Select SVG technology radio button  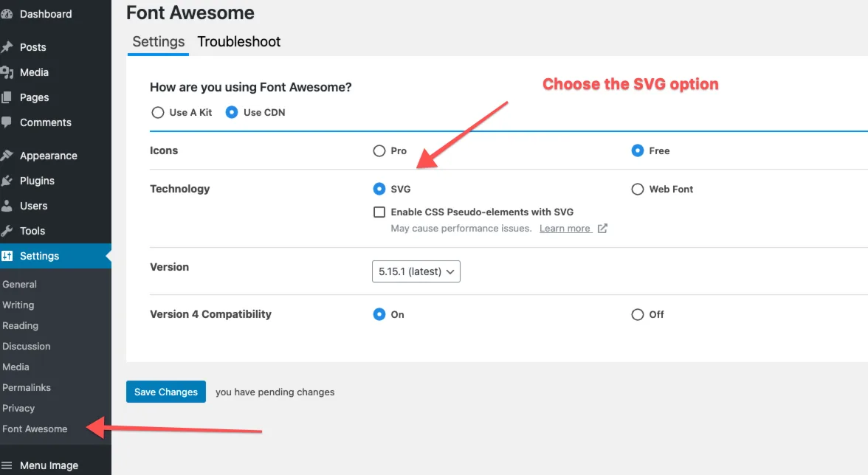click(x=379, y=189)
